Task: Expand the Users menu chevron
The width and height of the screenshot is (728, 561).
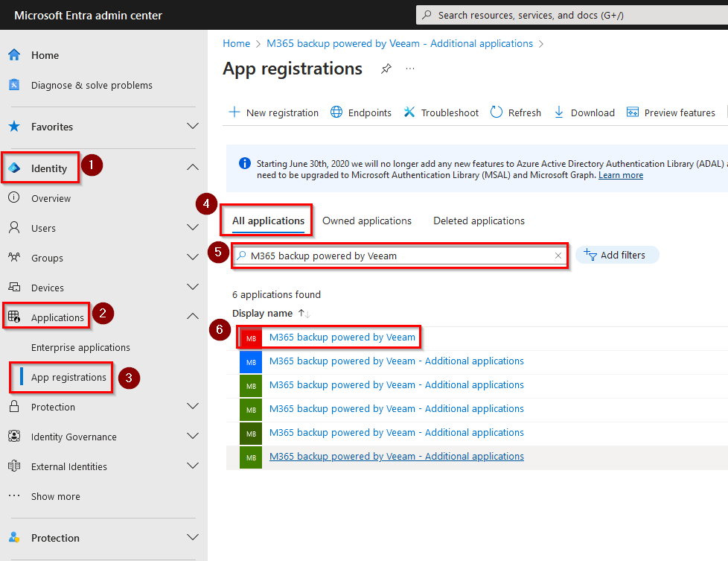Action: click(x=193, y=227)
